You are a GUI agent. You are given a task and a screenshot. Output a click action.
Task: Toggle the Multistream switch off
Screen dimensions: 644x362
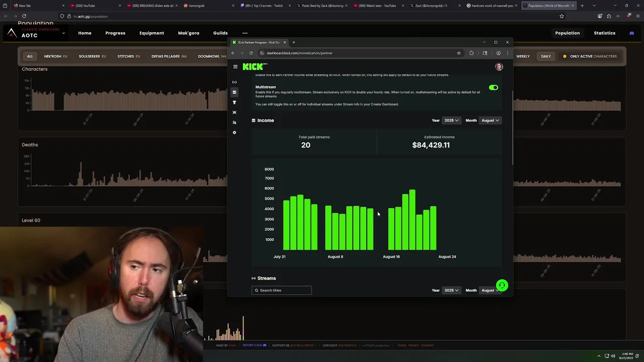point(494,87)
